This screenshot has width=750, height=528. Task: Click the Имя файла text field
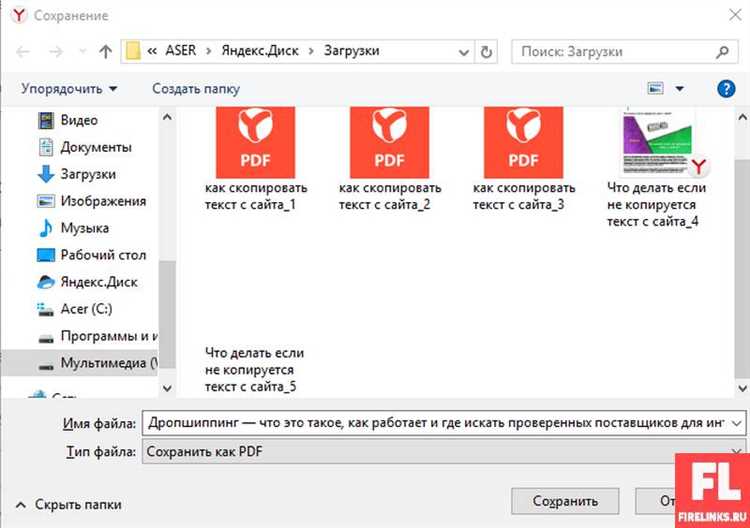[436, 423]
